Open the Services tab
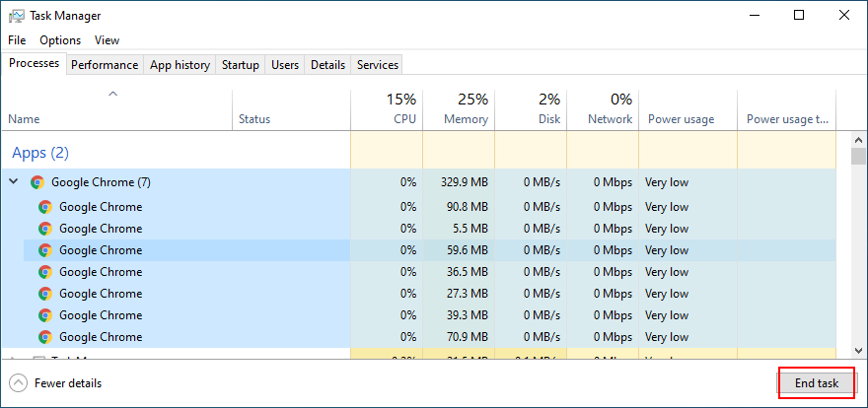This screenshot has height=408, width=868. tap(378, 65)
